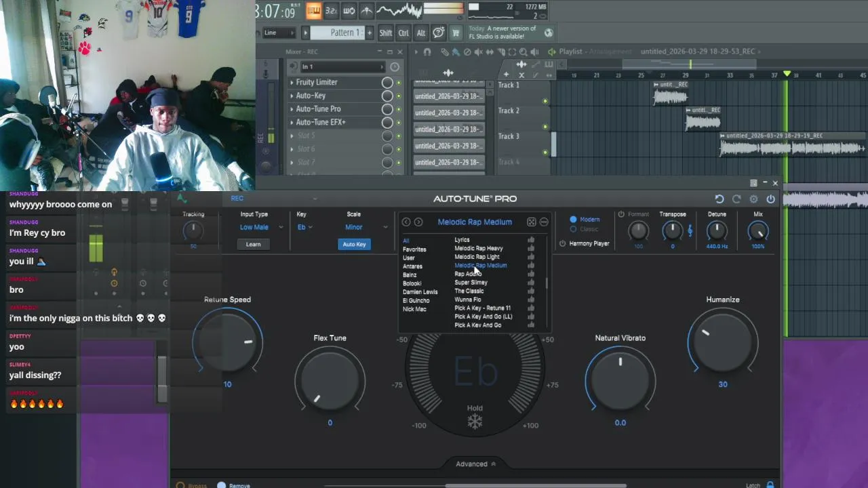This screenshot has width=868, height=488.
Task: Click the Learn button
Action: (253, 244)
